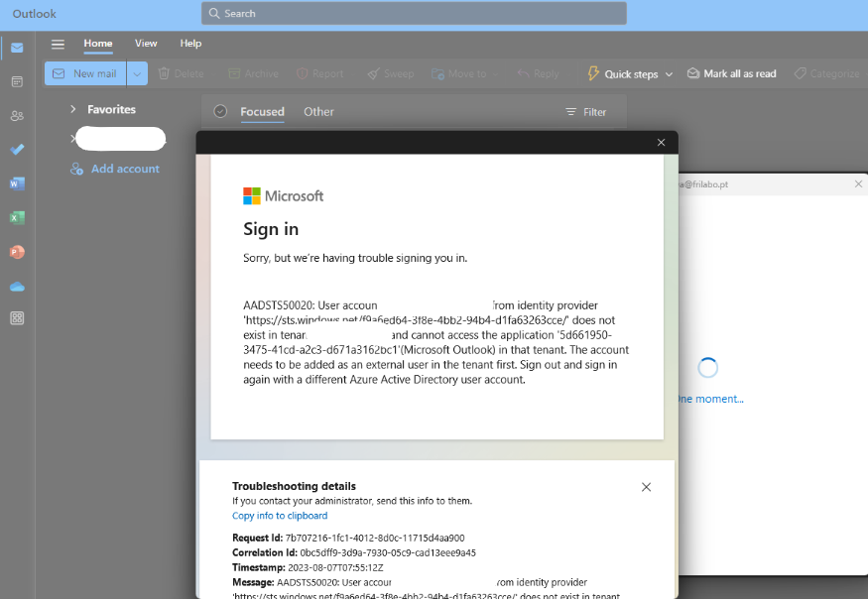The height and width of the screenshot is (601, 868).
Task: Click the Add account link
Action: [125, 169]
